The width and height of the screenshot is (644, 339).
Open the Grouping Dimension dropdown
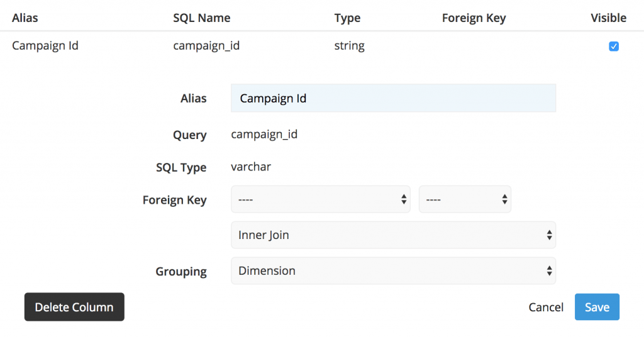pos(393,271)
